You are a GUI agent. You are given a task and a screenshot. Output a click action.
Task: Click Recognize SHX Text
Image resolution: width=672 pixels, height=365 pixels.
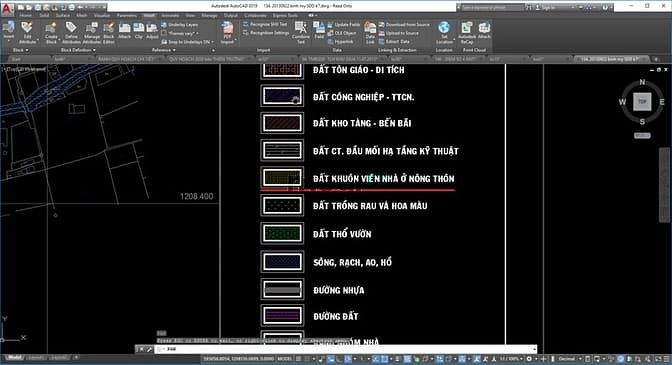click(x=265, y=24)
